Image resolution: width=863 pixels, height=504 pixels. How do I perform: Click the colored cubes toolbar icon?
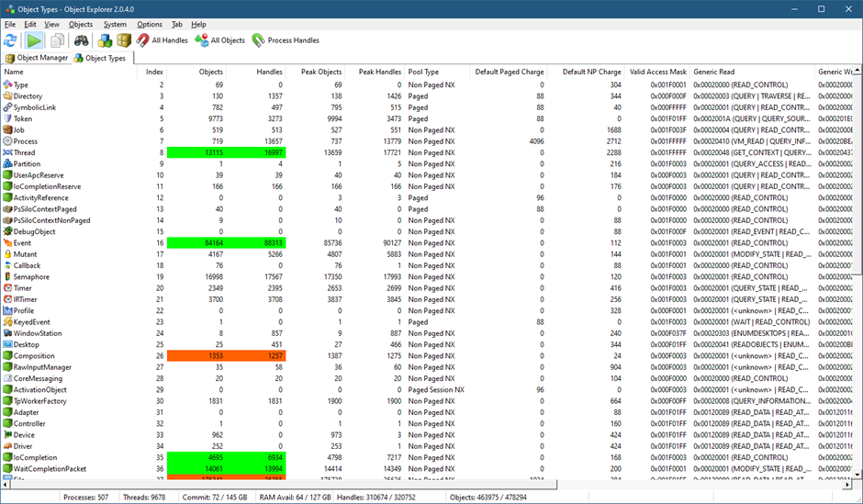pyautogui.click(x=105, y=40)
